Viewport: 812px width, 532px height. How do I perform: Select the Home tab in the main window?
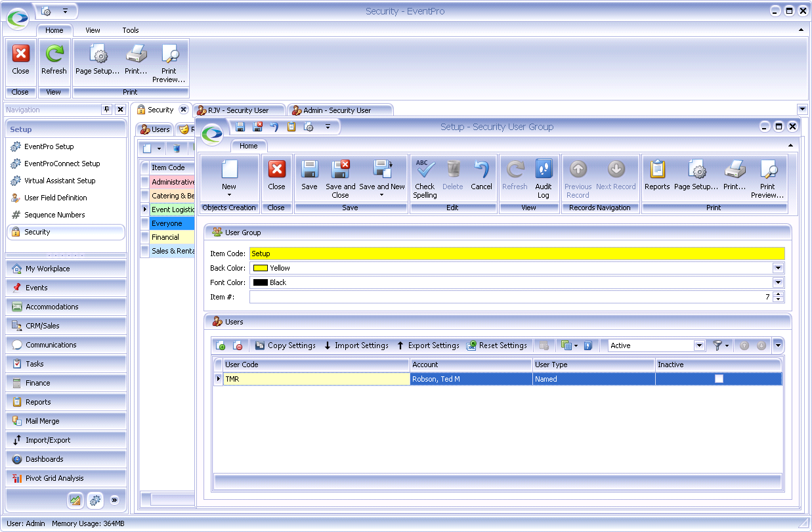pyautogui.click(x=54, y=30)
